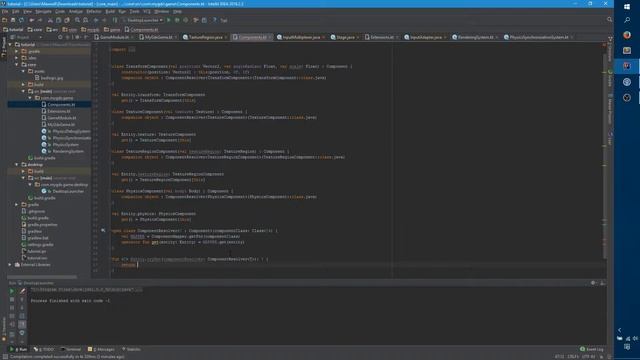Select MyGdxGame.kt in the project tree
This screenshot has width=640, height=360.
point(58,124)
